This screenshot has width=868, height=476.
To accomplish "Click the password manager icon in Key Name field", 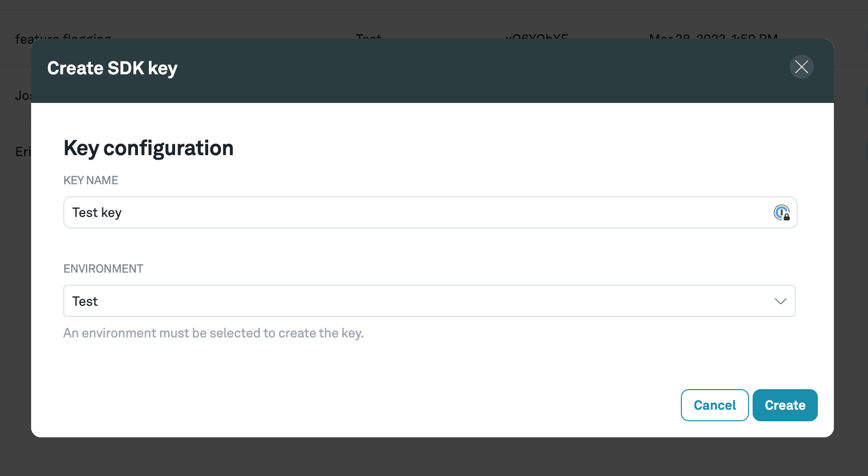I will coord(782,212).
